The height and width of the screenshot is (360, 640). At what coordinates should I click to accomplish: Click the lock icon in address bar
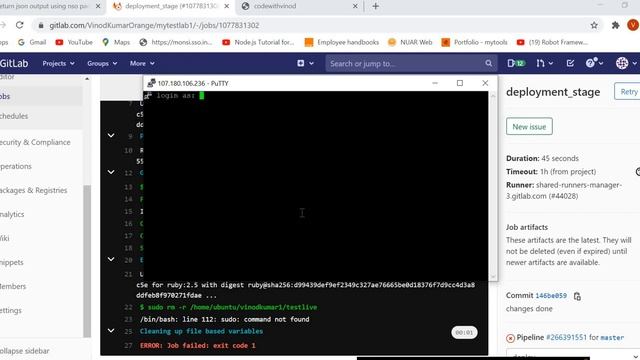click(41, 25)
